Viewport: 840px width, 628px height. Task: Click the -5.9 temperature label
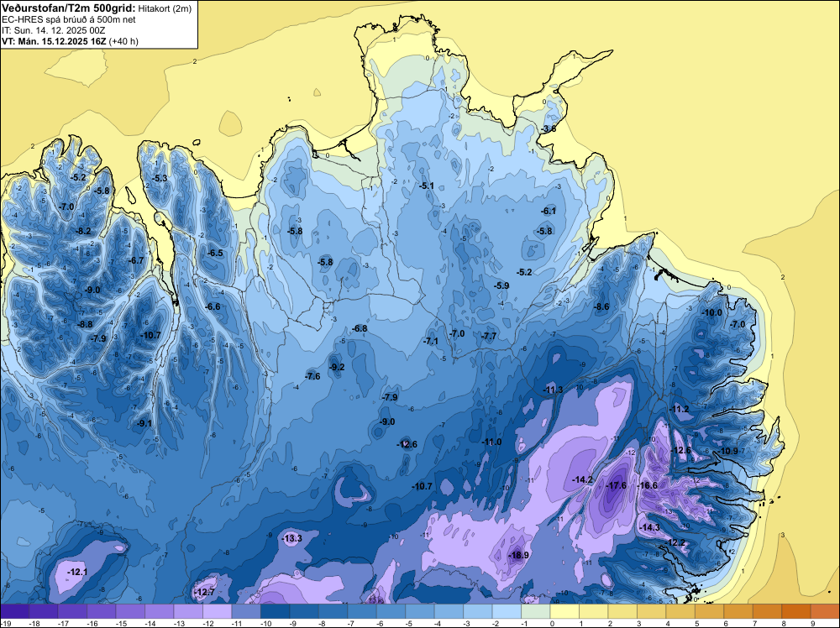pyautogui.click(x=501, y=285)
